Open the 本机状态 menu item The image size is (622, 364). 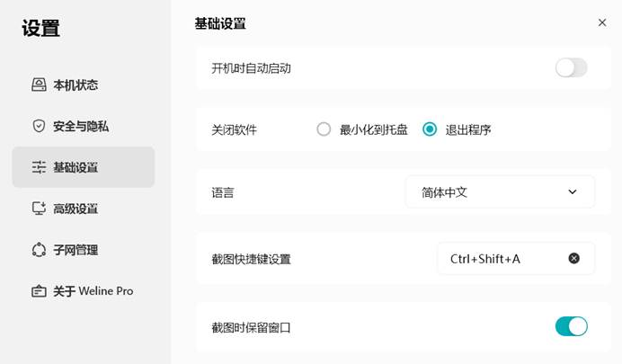[84, 84]
